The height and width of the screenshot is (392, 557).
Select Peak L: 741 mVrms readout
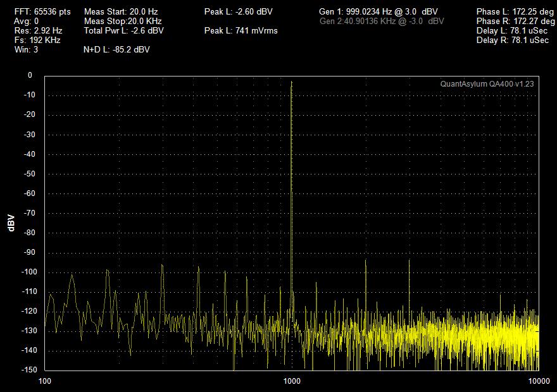pyautogui.click(x=241, y=30)
